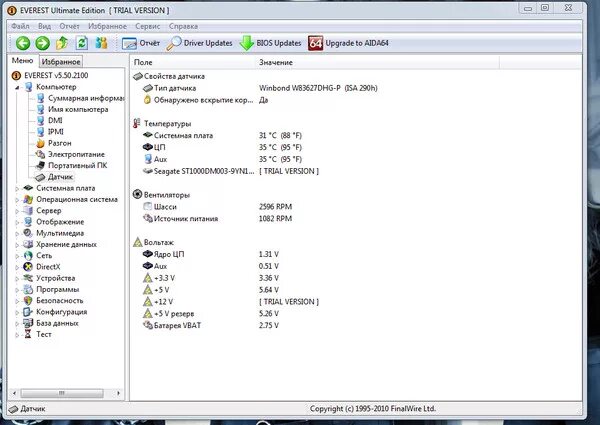Expand the Сервер node
The image size is (600, 425).
coord(17,211)
